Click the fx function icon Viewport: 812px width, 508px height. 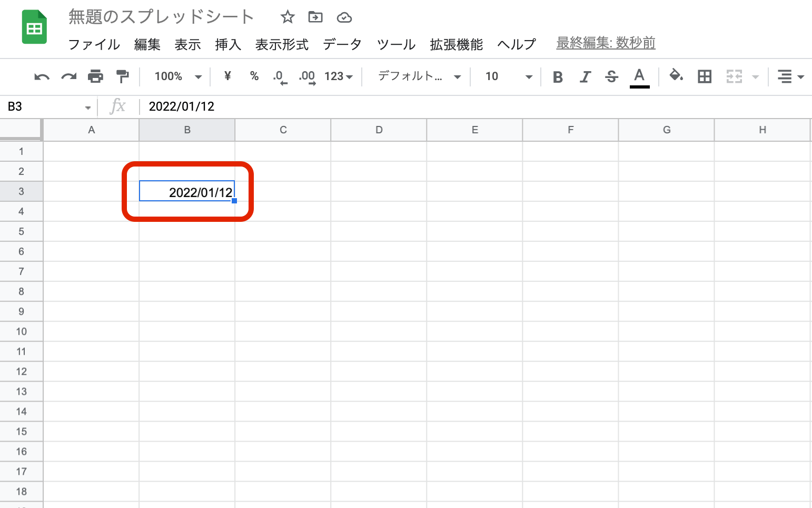pyautogui.click(x=118, y=106)
